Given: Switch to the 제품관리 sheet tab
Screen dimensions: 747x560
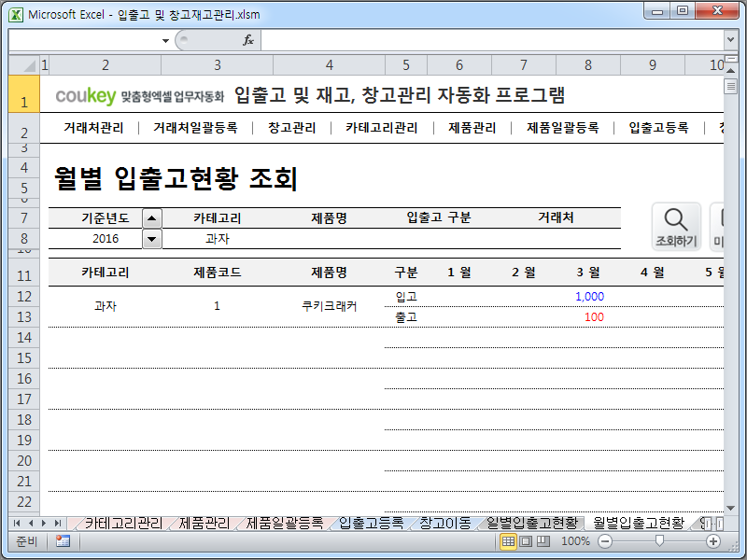Looking at the screenshot, I should (x=204, y=524).
